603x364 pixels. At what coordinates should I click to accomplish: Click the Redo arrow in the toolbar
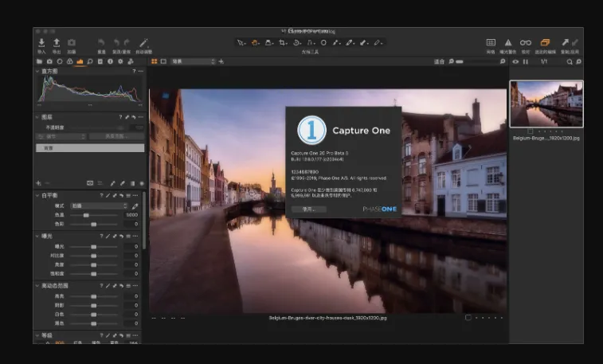click(127, 43)
